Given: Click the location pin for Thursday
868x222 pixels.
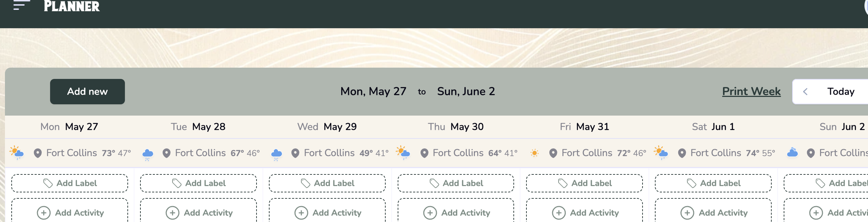Looking at the screenshot, I should [424, 153].
